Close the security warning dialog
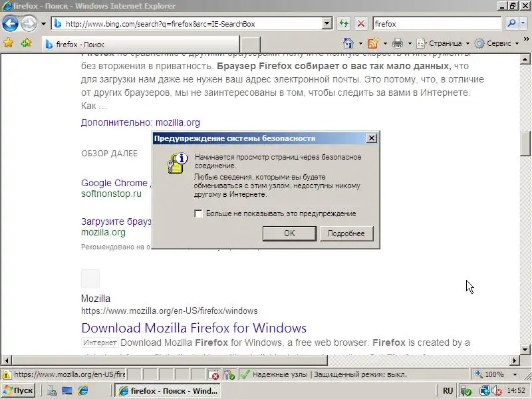This screenshot has width=532, height=399. point(372,138)
